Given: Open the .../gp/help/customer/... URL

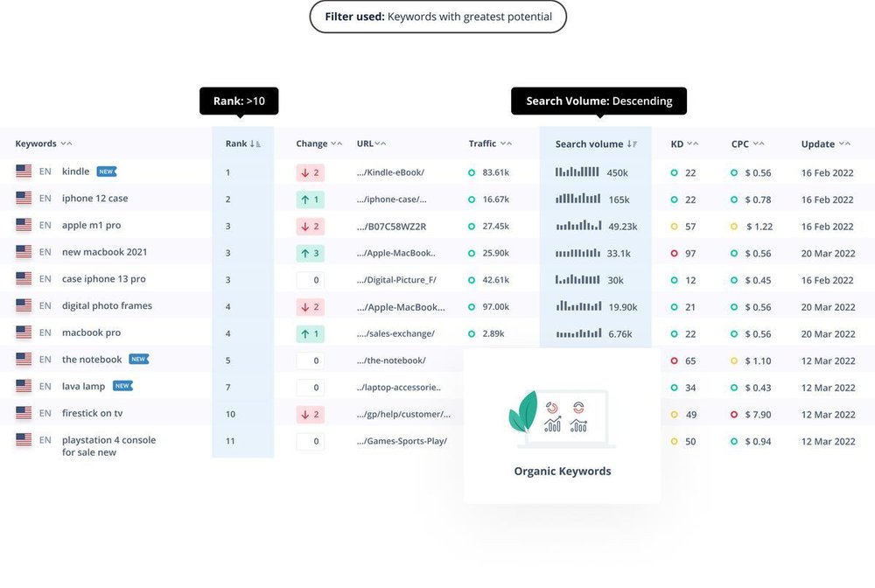Looking at the screenshot, I should point(403,414).
